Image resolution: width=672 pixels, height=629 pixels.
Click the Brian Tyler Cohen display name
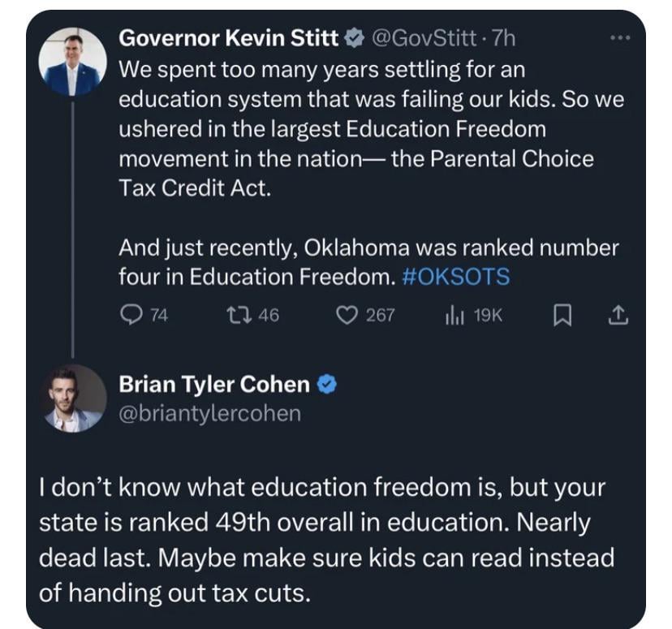(214, 384)
